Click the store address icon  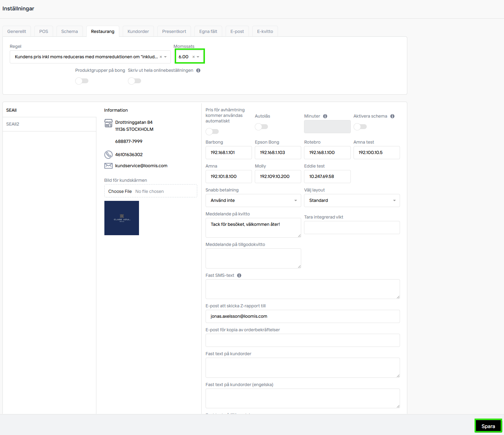(x=108, y=123)
